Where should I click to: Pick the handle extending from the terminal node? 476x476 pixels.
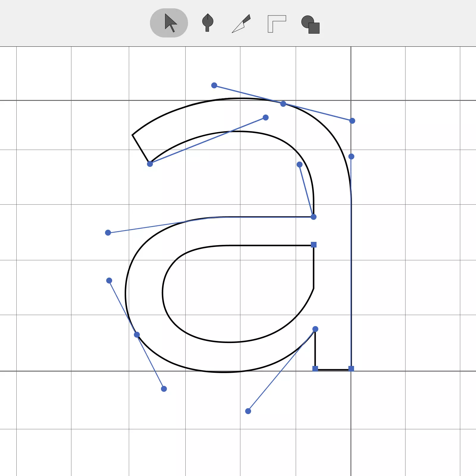click(266, 118)
